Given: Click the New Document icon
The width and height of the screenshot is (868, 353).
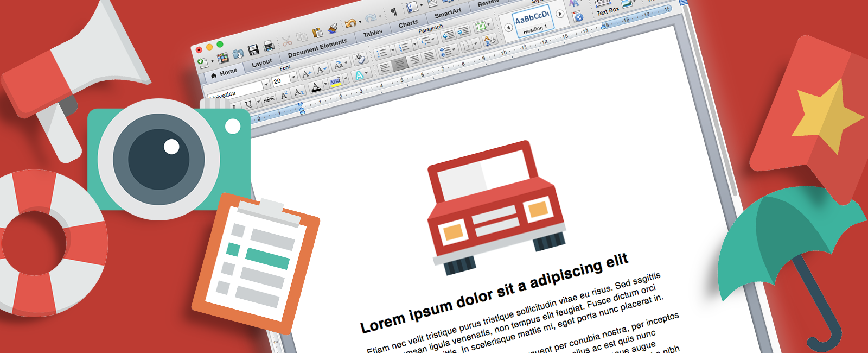Looking at the screenshot, I should (x=203, y=63).
